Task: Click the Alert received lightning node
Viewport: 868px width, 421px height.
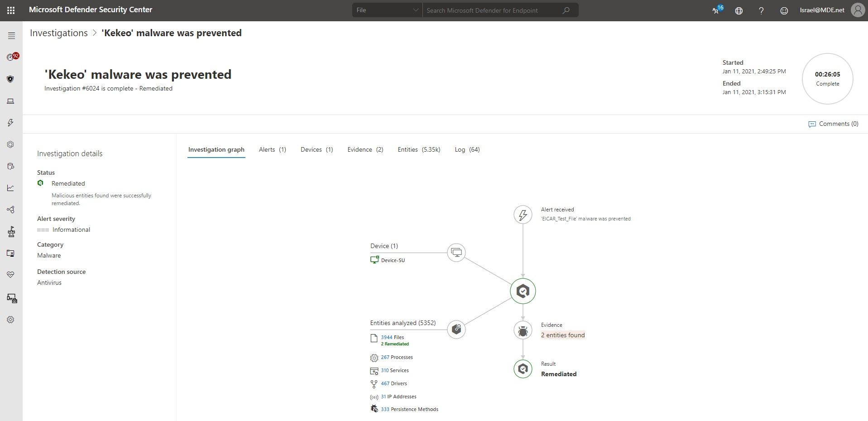Action: point(523,215)
